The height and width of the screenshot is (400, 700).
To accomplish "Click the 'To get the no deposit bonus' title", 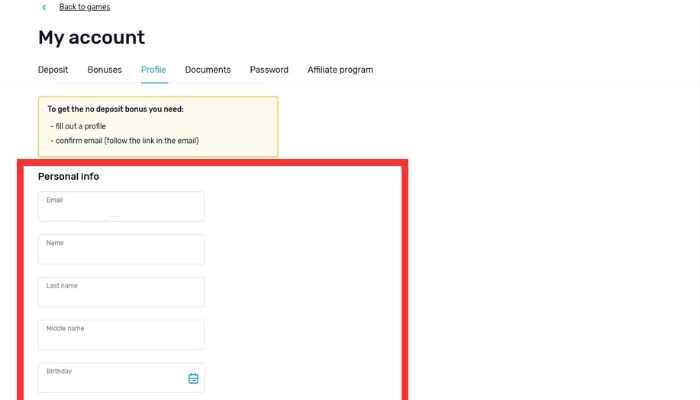I will (x=115, y=109).
